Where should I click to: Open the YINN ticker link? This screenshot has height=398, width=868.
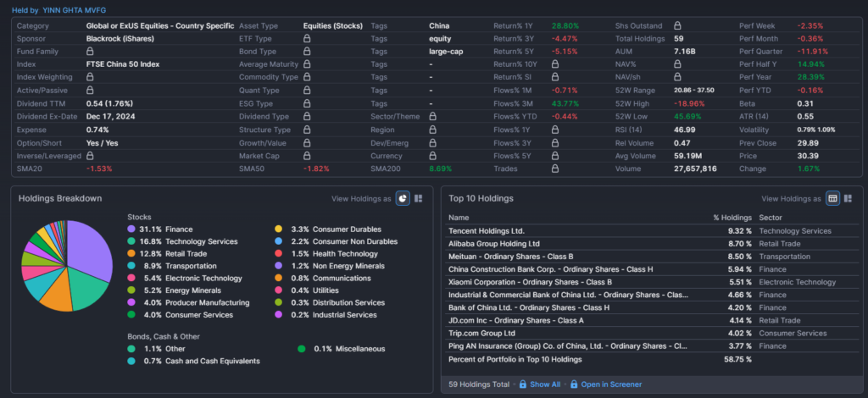click(x=53, y=9)
